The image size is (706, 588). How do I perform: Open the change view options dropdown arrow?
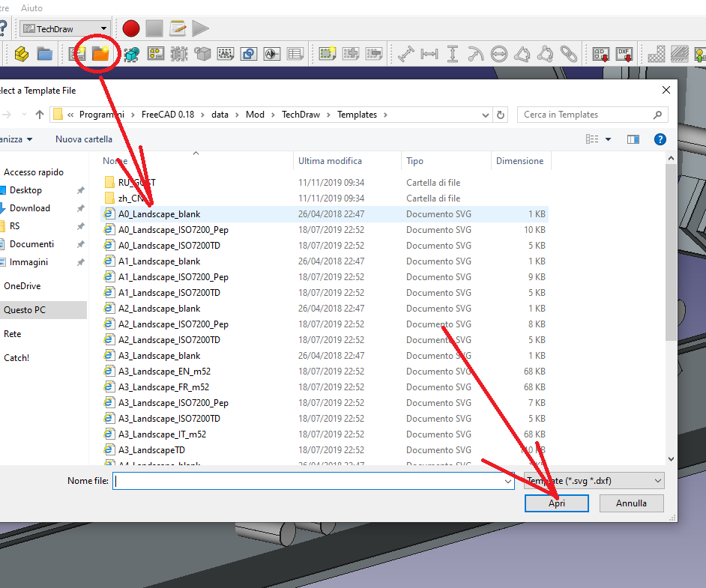coord(609,139)
